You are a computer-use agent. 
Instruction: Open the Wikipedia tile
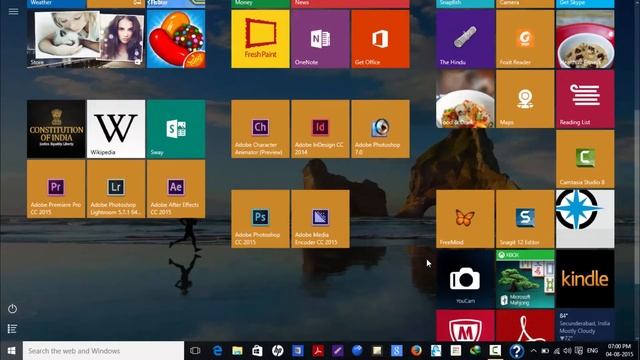[116, 129]
